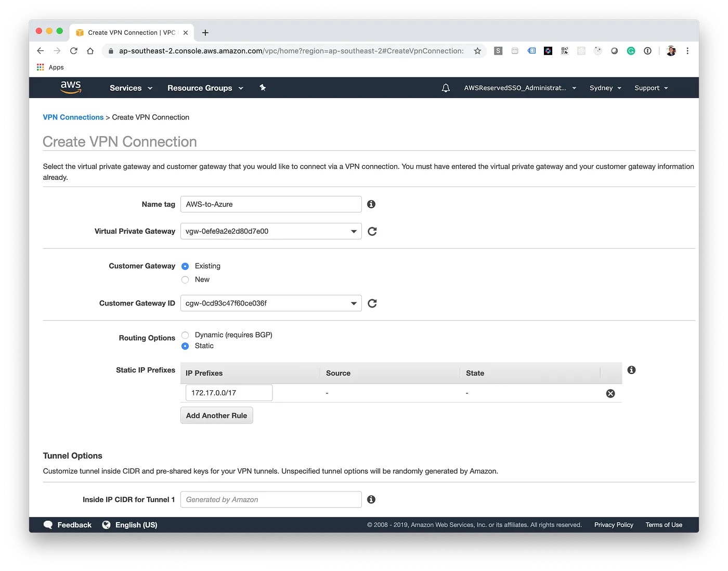
Task: Click the browser forward arrow
Action: [x=57, y=51]
